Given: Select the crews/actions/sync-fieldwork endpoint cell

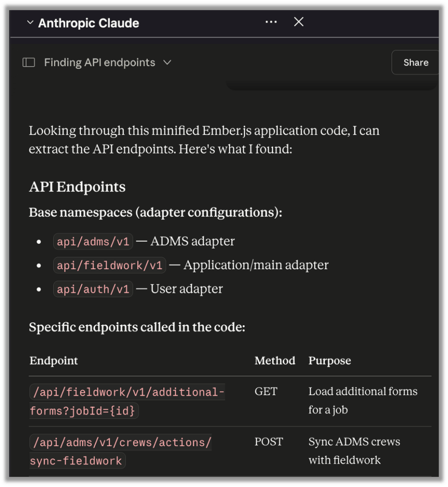Looking at the screenshot, I should 121,452.
